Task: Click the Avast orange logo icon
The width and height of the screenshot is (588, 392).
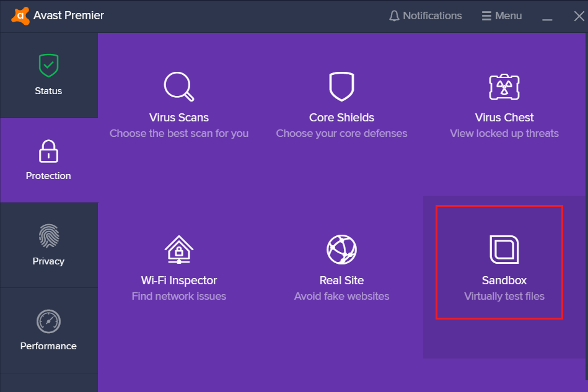Action: 20,15
